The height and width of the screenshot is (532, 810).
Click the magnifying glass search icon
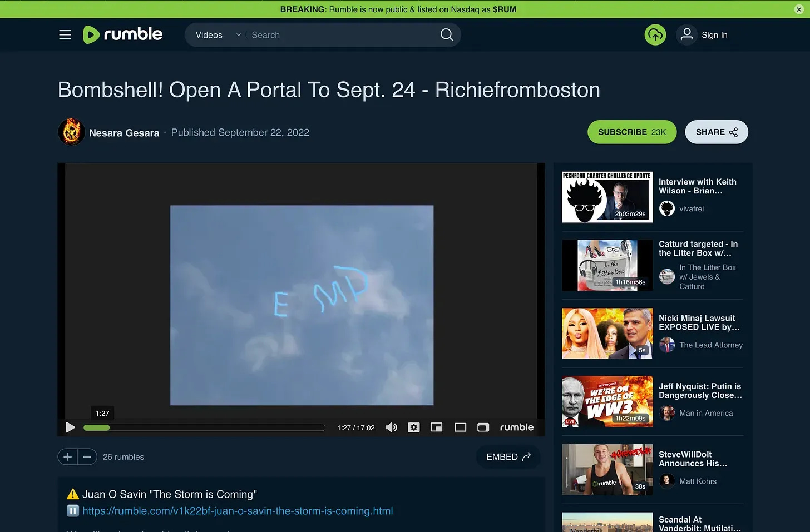[447, 35]
